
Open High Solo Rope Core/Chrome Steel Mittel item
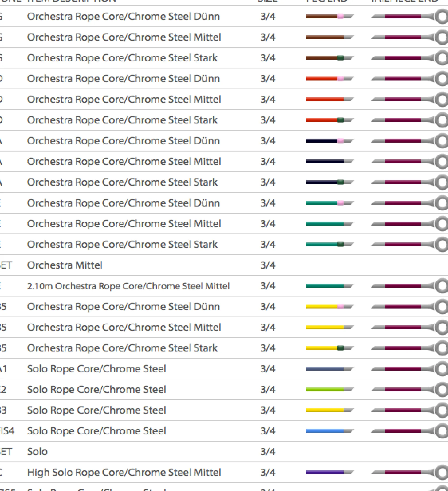pos(124,472)
